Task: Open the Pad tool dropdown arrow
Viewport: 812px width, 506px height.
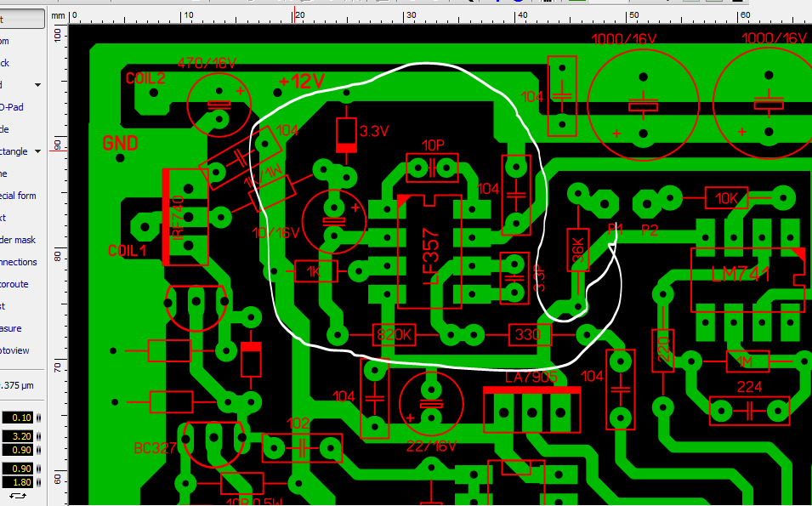Action: point(37,85)
